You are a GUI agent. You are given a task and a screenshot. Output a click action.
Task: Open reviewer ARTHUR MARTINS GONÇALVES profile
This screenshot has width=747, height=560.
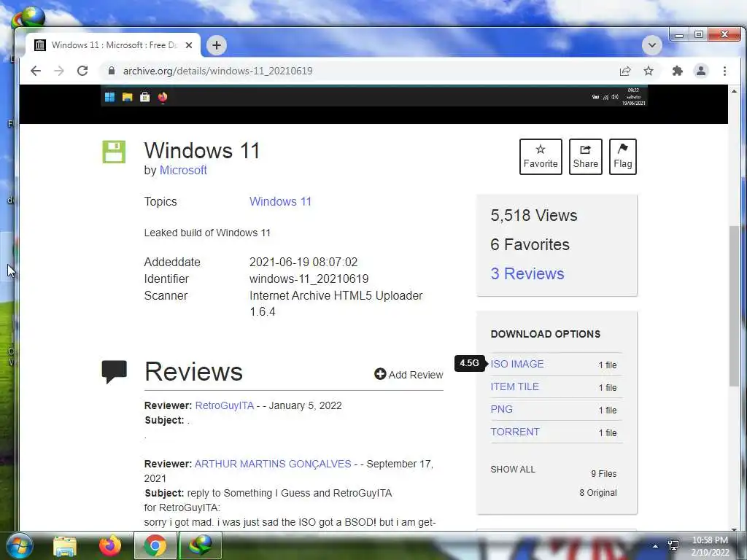pos(273,464)
